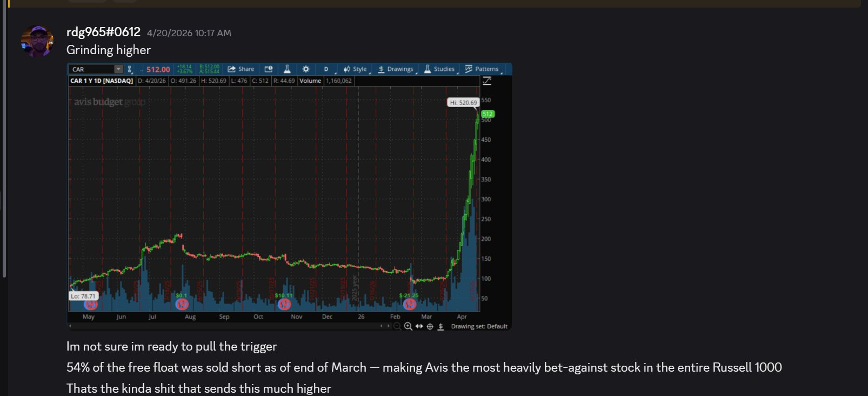Open the Style menu
The height and width of the screenshot is (396, 868).
(x=356, y=69)
